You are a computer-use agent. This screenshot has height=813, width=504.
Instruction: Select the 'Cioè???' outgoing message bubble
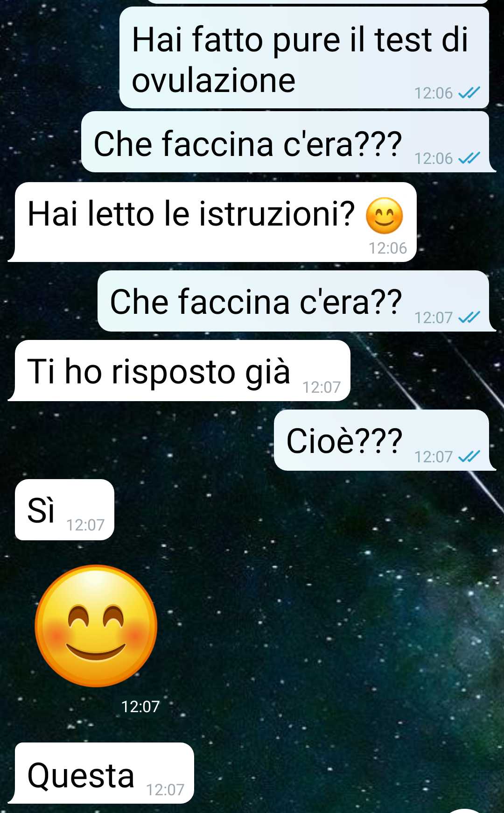click(x=384, y=440)
